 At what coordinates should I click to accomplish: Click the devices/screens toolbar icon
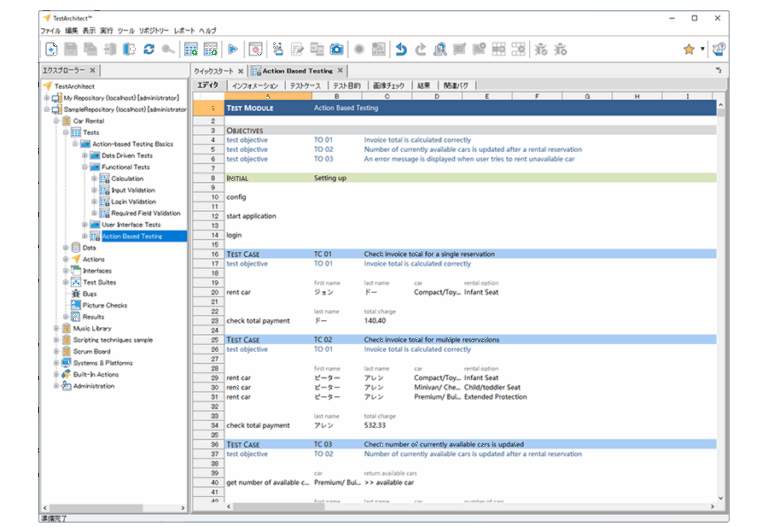pyautogui.click(x=317, y=49)
